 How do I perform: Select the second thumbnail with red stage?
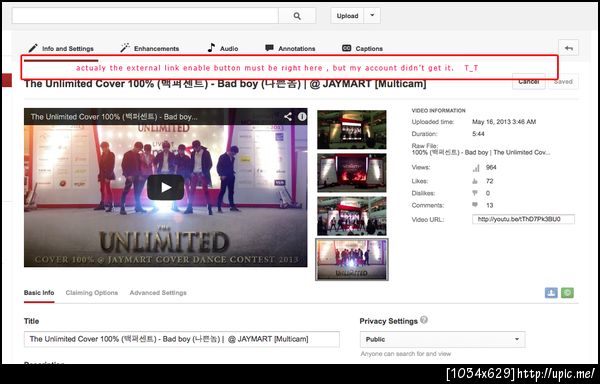pos(352,173)
